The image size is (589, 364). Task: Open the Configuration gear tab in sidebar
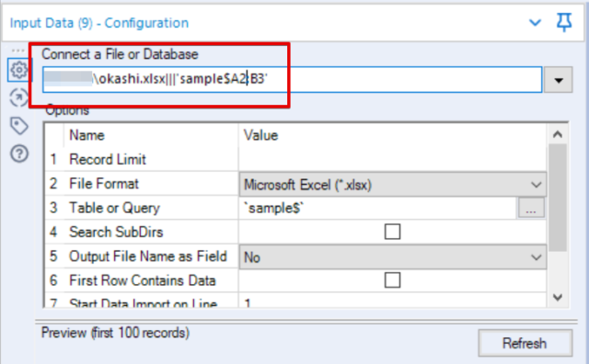18,70
